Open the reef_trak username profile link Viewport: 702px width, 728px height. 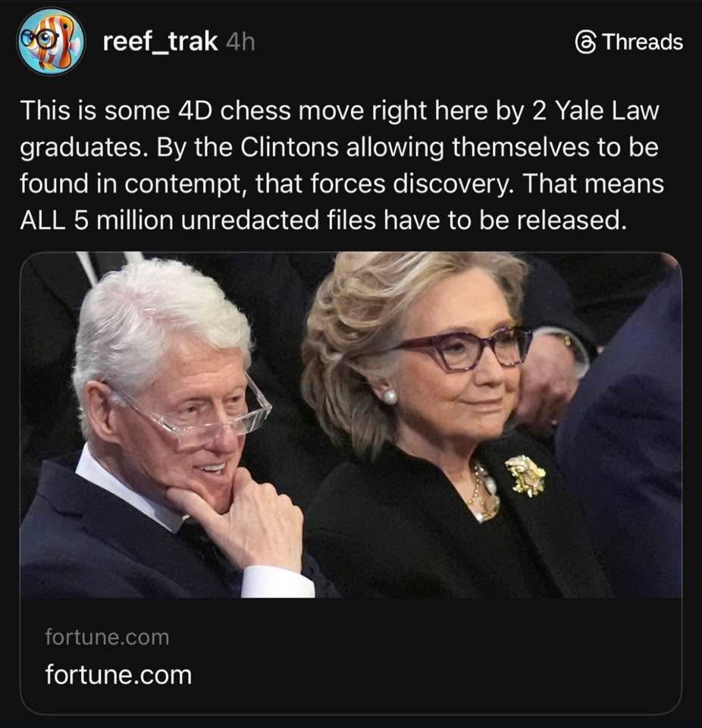160,41
